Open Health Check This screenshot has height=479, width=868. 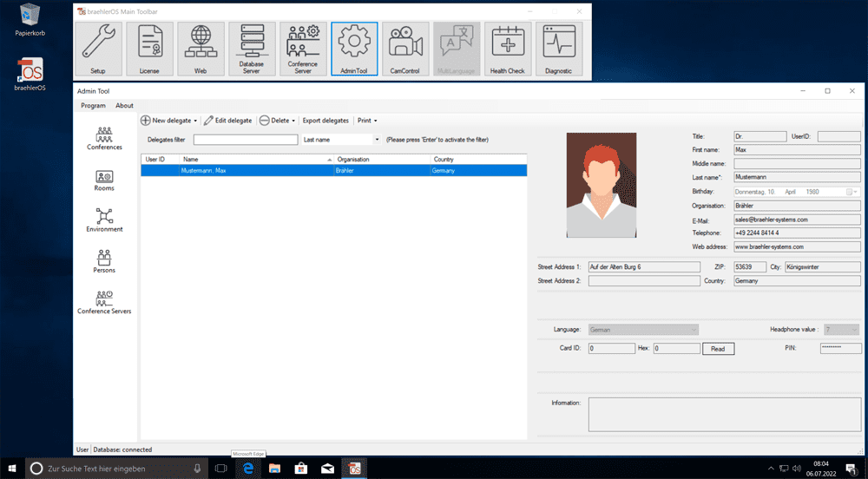click(x=508, y=49)
